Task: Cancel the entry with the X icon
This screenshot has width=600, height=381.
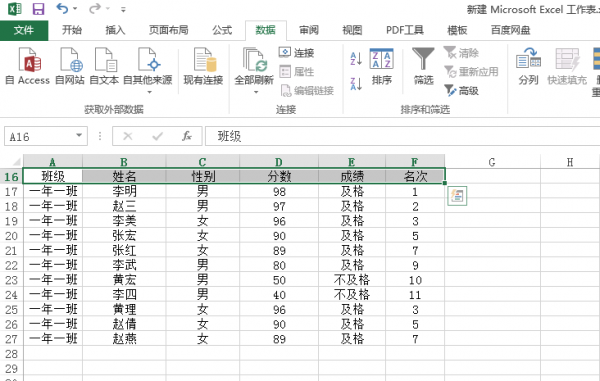Action: pyautogui.click(x=128, y=136)
